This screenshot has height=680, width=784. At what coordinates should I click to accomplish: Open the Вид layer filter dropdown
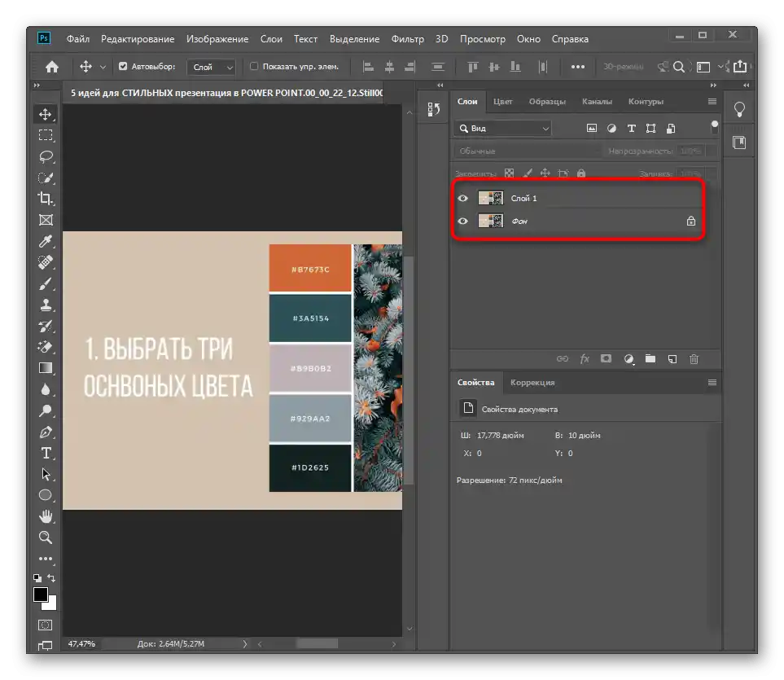[503, 129]
